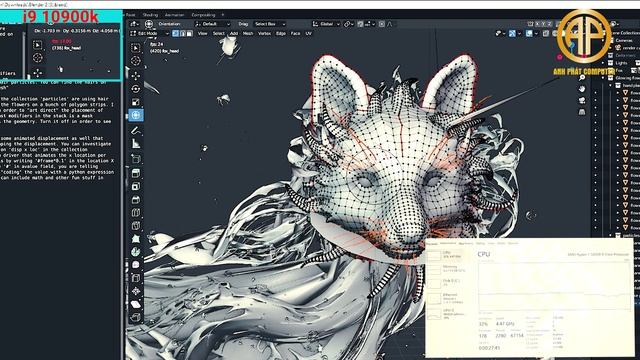Screen dimensions: 640x360
Task: Open the Face menu
Action: (295, 33)
